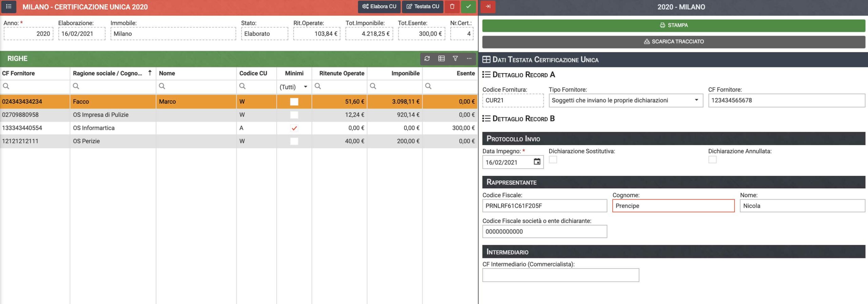Click the Rit.Operate field 103,84 €
868x304 pixels.
click(x=317, y=34)
